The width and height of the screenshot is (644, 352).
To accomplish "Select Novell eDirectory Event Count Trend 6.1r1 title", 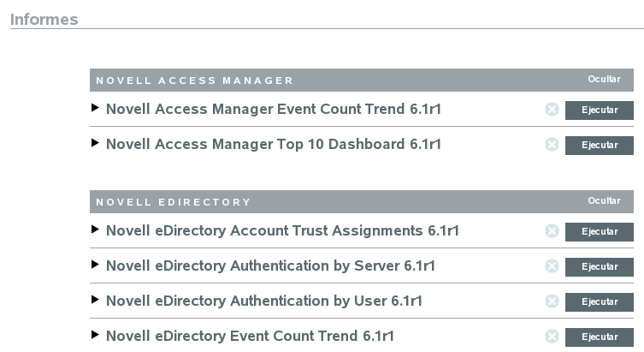I will [x=250, y=337].
